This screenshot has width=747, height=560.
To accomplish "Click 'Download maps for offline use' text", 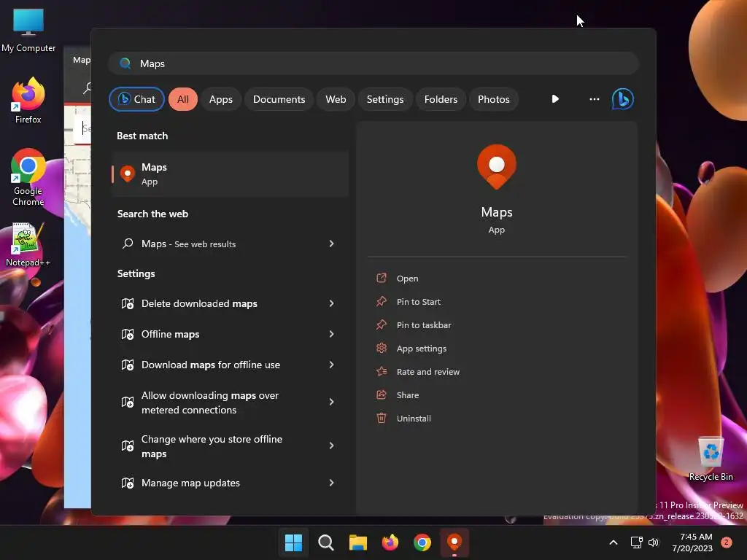I will [x=211, y=365].
